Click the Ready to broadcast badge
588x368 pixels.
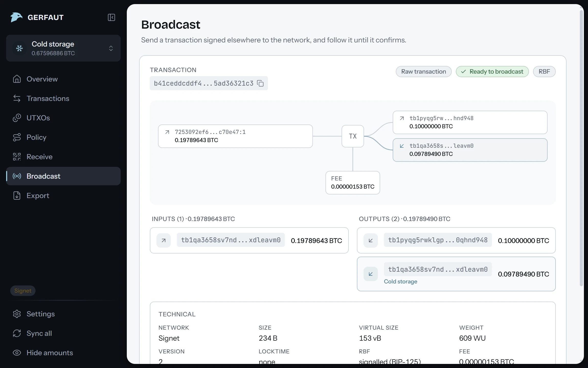[492, 72]
